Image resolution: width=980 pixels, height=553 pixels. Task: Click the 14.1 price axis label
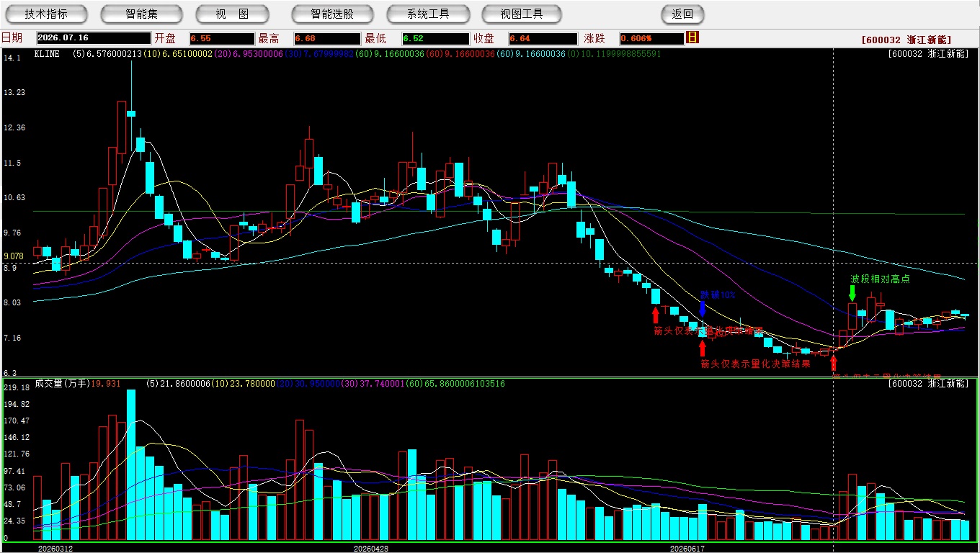12,57
